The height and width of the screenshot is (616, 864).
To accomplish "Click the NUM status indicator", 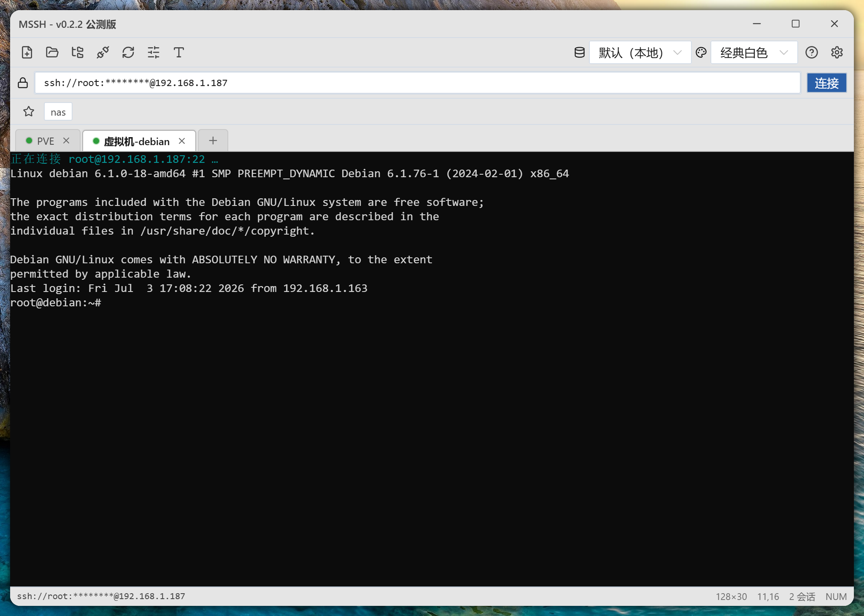I will point(836,597).
